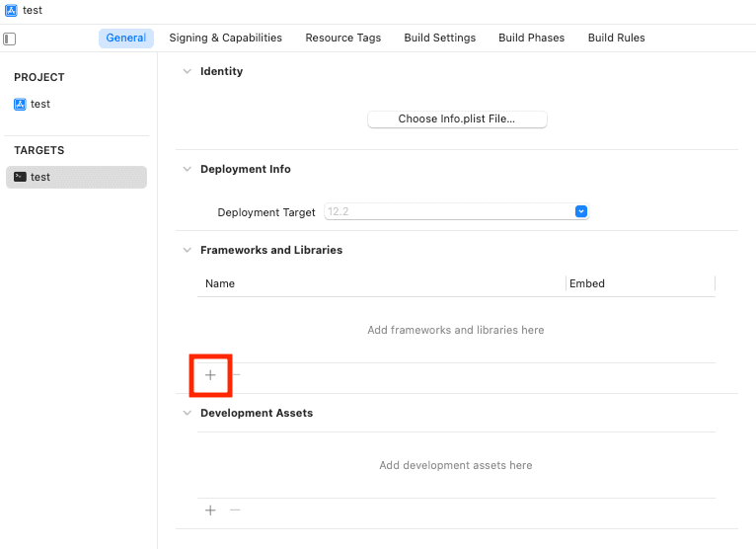Viewport: 756px width, 549px height.
Task: Open the Deployment Target dropdown arrow
Action: point(581,211)
